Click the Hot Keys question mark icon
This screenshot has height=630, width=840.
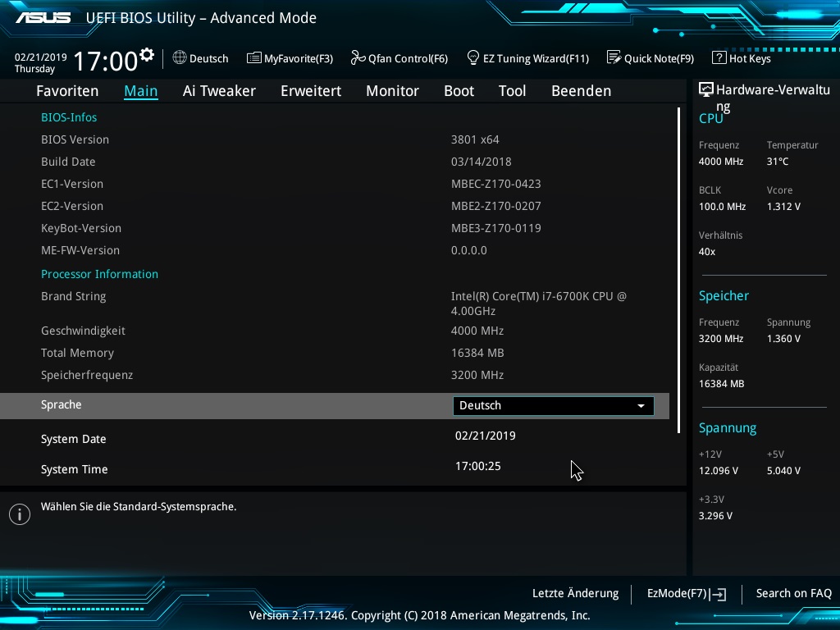pyautogui.click(x=719, y=57)
